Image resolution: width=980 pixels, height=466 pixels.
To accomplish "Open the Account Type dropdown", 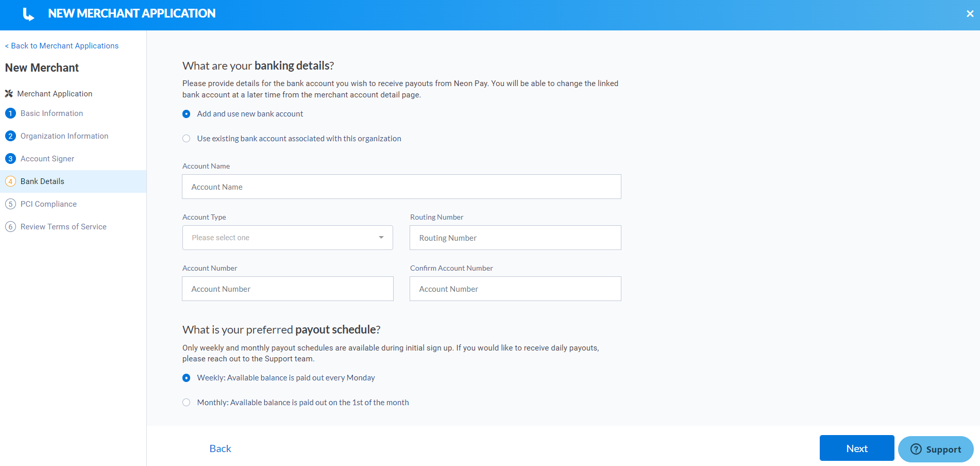I will 287,238.
